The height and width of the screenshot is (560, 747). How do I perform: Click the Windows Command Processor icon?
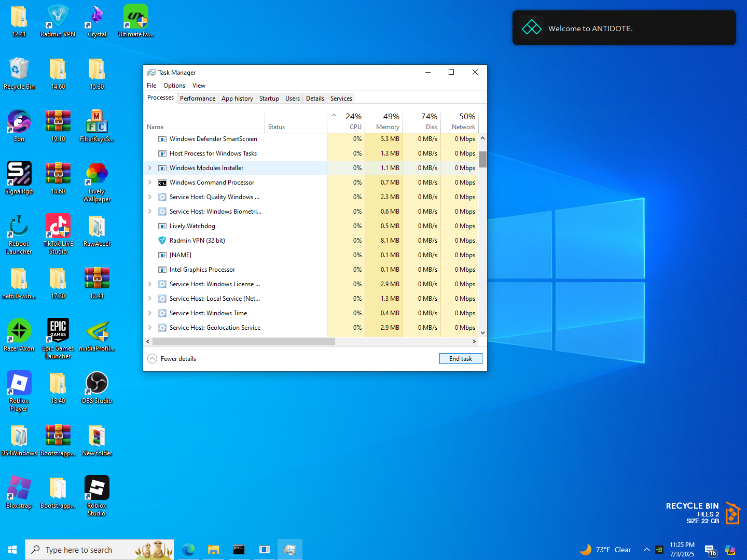coord(162,183)
